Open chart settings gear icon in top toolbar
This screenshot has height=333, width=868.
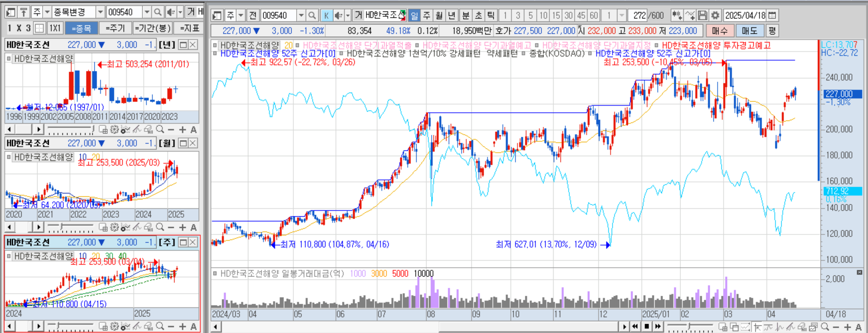[715, 16]
